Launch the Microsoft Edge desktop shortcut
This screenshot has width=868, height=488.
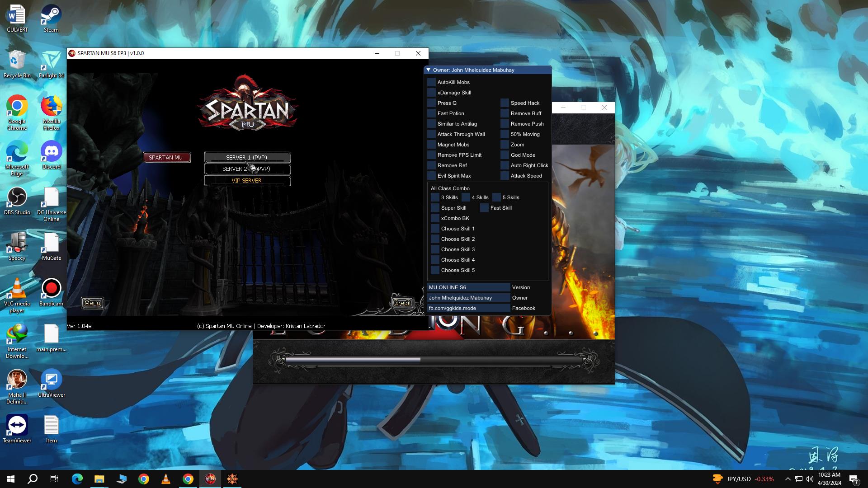pos(17,158)
